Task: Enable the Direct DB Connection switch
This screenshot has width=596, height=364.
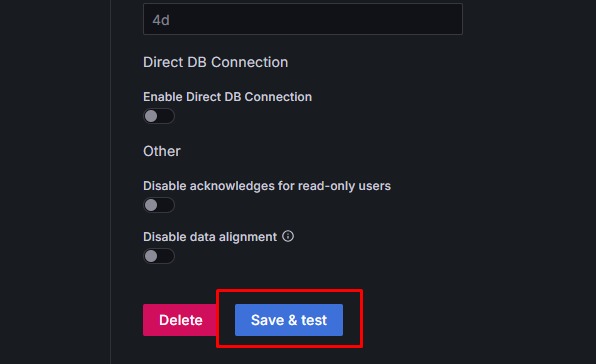Action: pyautogui.click(x=159, y=116)
